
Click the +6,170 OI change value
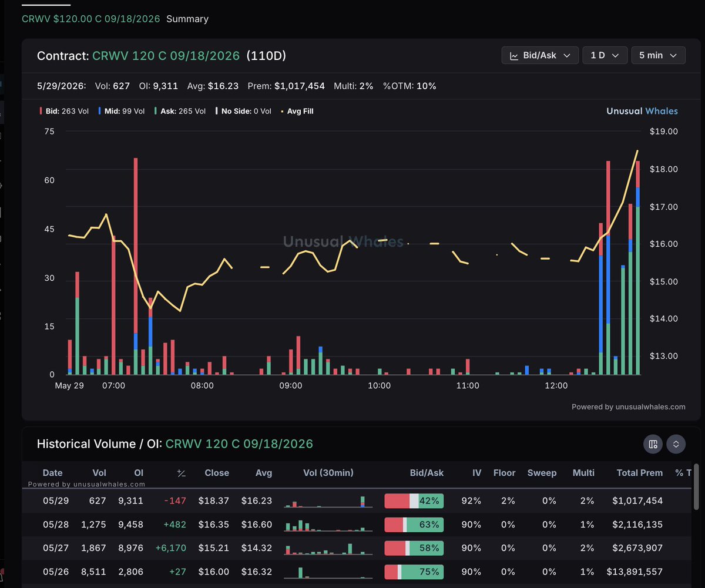pyautogui.click(x=171, y=547)
